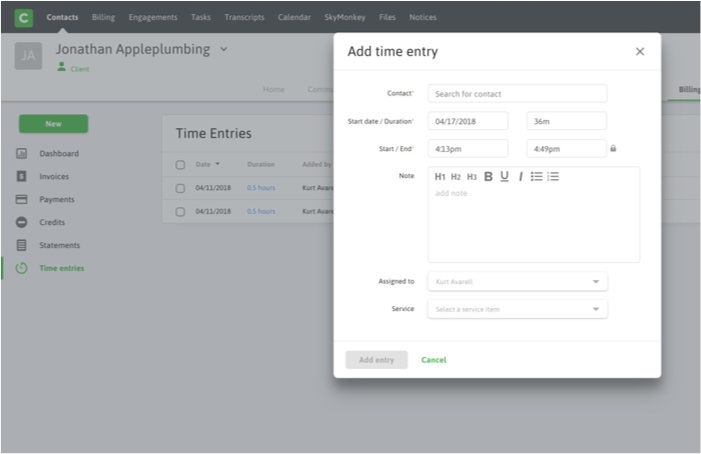
Task: Click the Payments card icon
Action: 21,199
